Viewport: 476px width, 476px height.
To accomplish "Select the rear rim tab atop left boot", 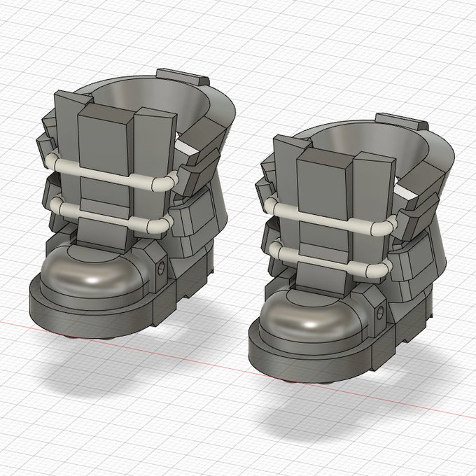I will (183, 77).
